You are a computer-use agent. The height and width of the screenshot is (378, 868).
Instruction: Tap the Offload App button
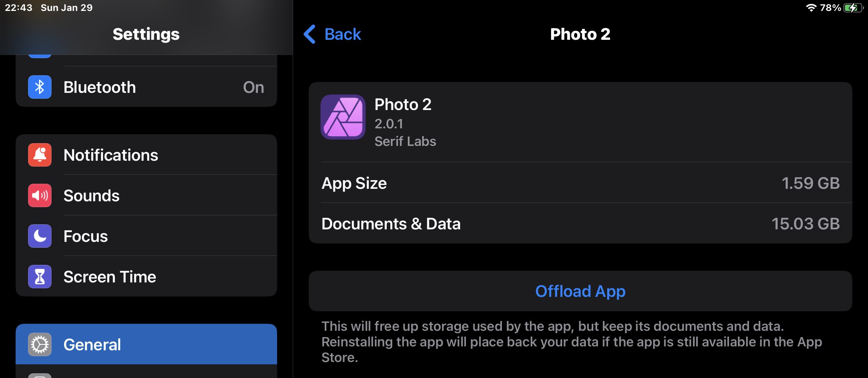tap(580, 291)
